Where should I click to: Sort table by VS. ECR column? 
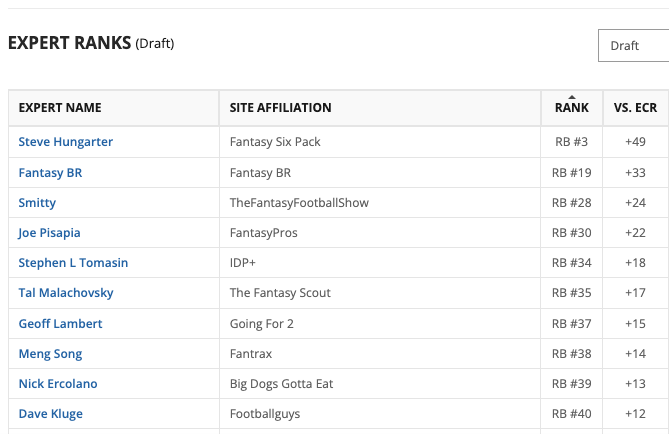pos(635,108)
